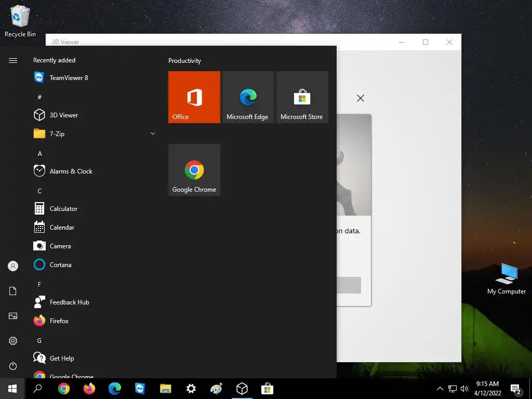
Task: Open volume control in system tray
Action: (x=464, y=389)
